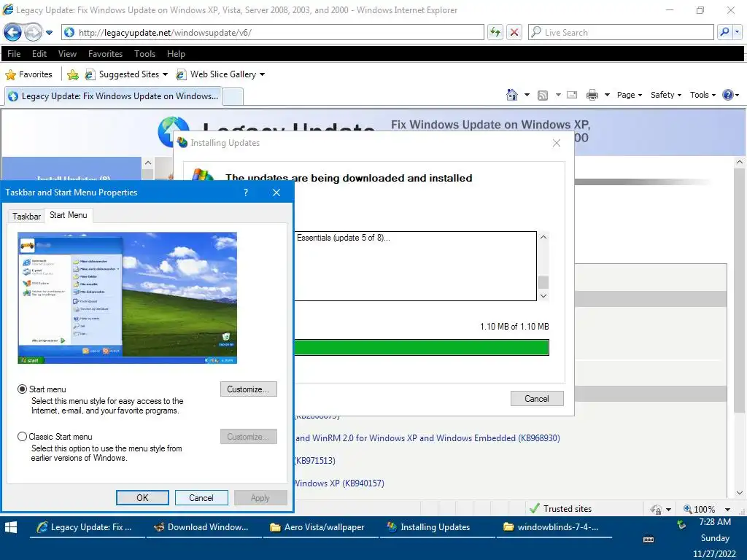This screenshot has height=560, width=747.
Task: Open the Favorites menu in menu bar
Action: click(x=105, y=54)
